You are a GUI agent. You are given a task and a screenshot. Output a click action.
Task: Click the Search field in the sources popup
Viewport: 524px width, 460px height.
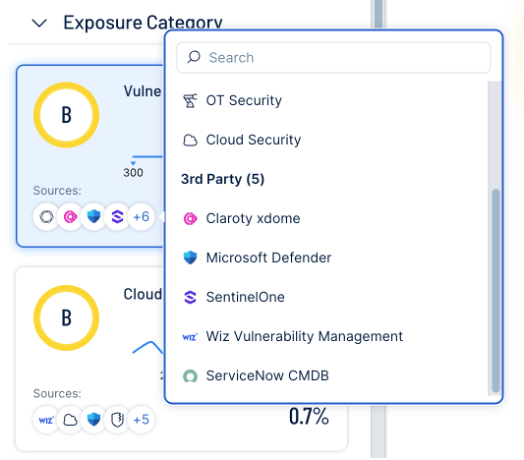[334, 58]
